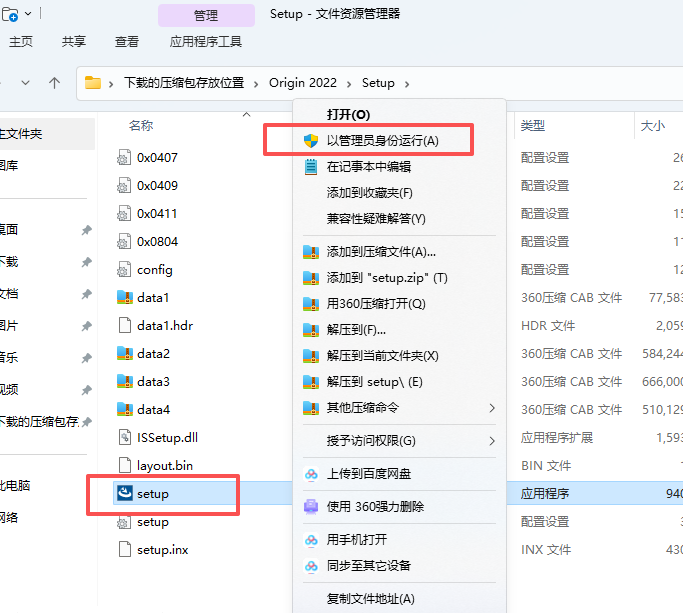Sort by 类型 column header
This screenshot has width=683, height=613.
533,125
